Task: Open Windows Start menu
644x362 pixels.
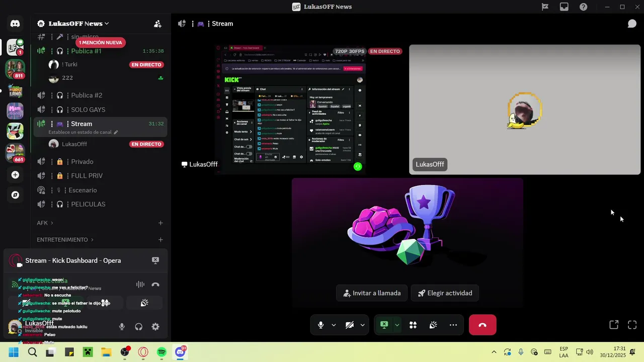Action: (14, 352)
